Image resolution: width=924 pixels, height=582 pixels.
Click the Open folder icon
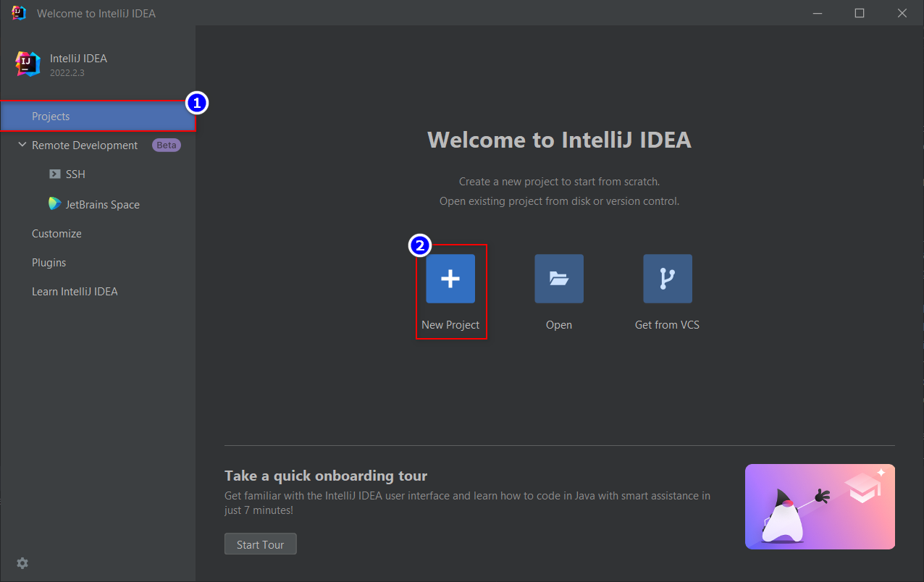coord(559,279)
